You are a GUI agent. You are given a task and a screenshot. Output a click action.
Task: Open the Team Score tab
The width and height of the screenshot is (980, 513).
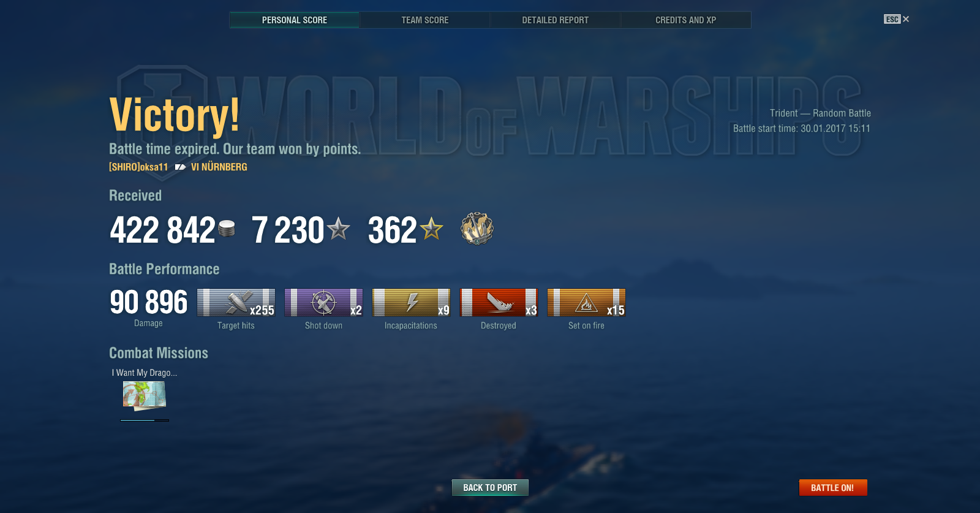(x=425, y=20)
